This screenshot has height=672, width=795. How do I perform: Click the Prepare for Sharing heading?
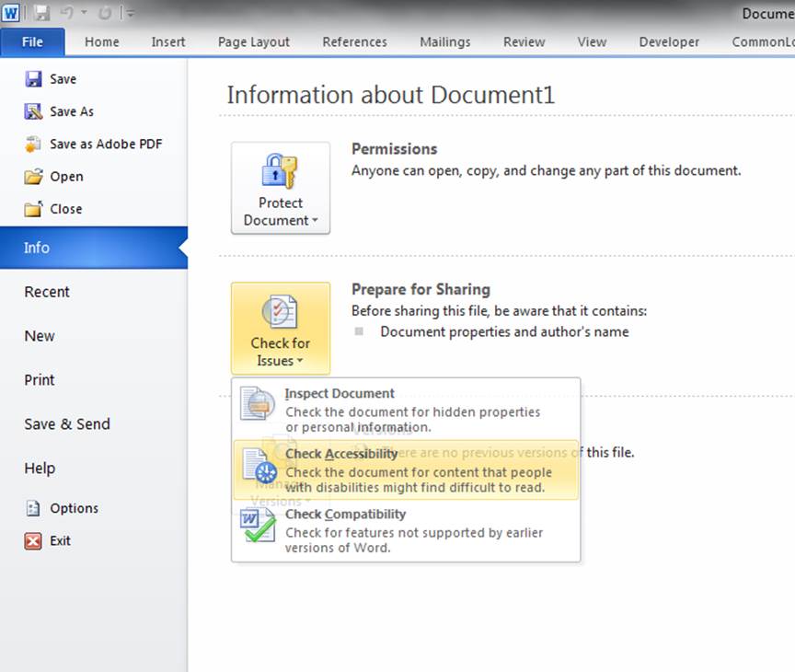coord(421,290)
